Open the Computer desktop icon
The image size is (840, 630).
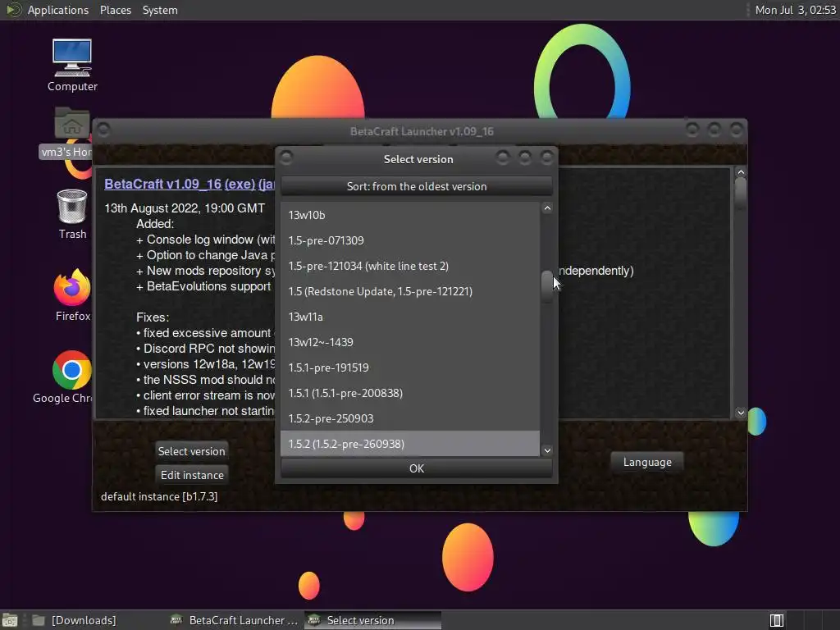point(72,64)
